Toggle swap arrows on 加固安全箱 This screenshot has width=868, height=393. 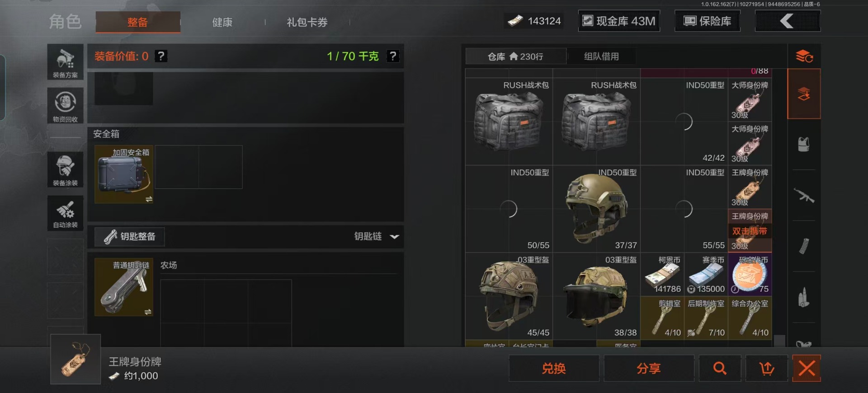(149, 199)
